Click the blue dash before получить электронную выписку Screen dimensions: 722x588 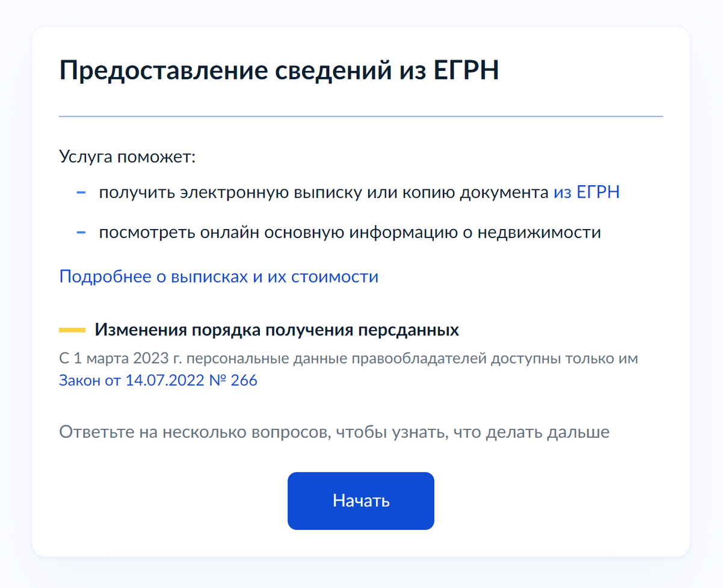[x=81, y=193]
